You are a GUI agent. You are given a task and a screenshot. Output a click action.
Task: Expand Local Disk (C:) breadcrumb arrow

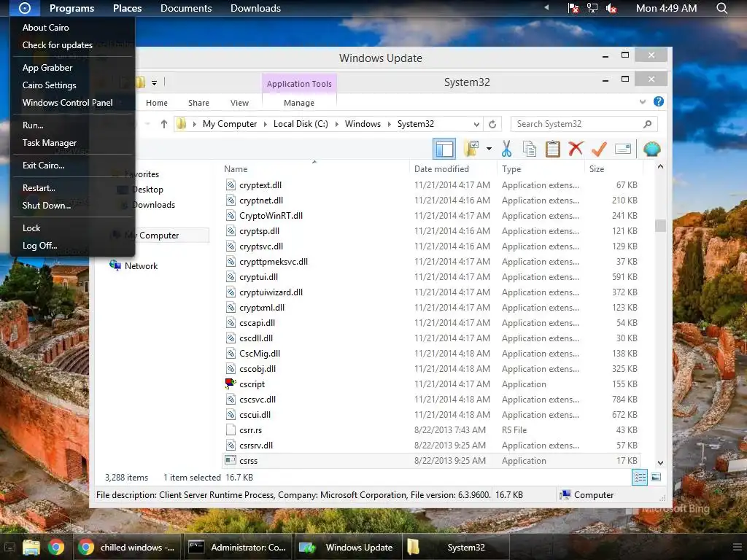point(337,124)
